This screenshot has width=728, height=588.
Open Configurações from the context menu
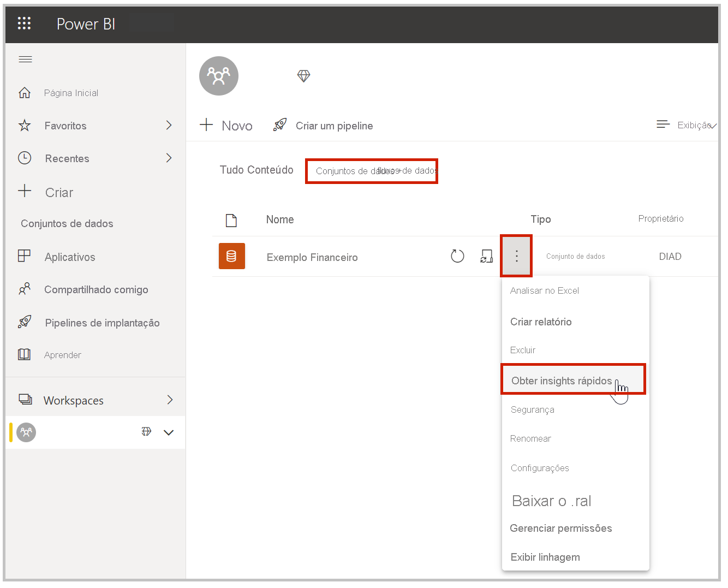[540, 468]
